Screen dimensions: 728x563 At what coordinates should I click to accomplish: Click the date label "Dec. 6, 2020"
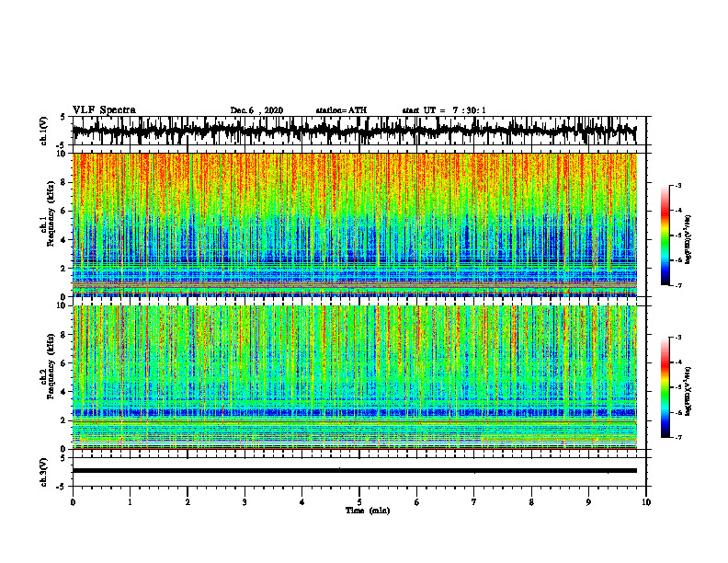pyautogui.click(x=256, y=110)
